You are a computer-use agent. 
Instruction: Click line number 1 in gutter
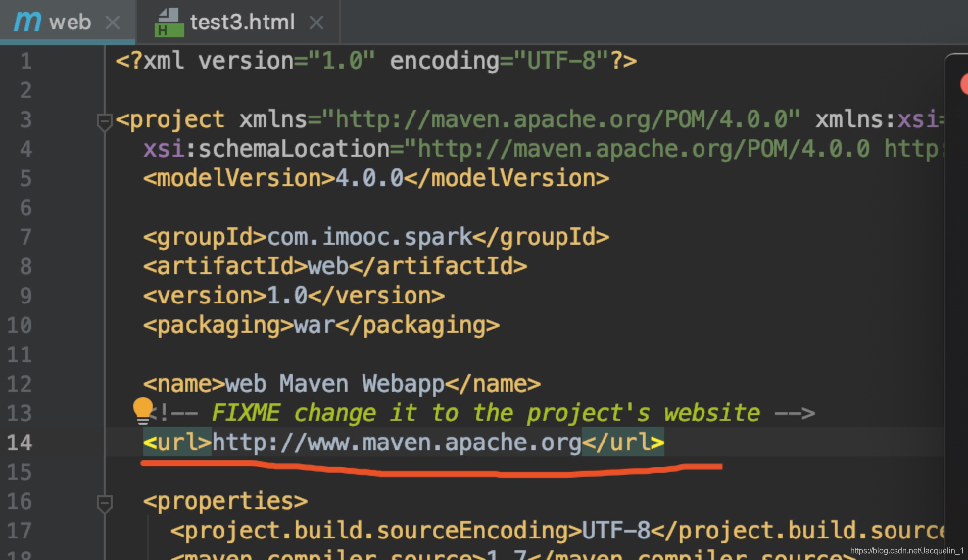pos(25,61)
